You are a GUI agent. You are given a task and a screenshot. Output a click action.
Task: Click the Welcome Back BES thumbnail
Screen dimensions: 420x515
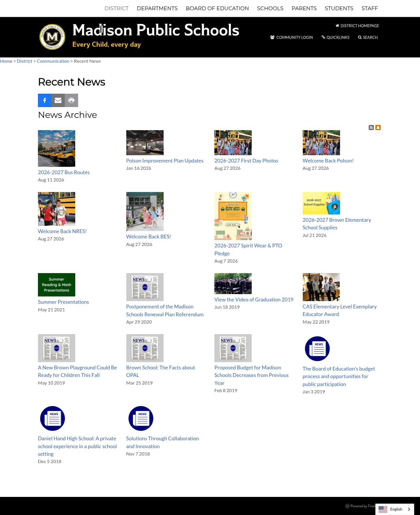[x=145, y=212]
